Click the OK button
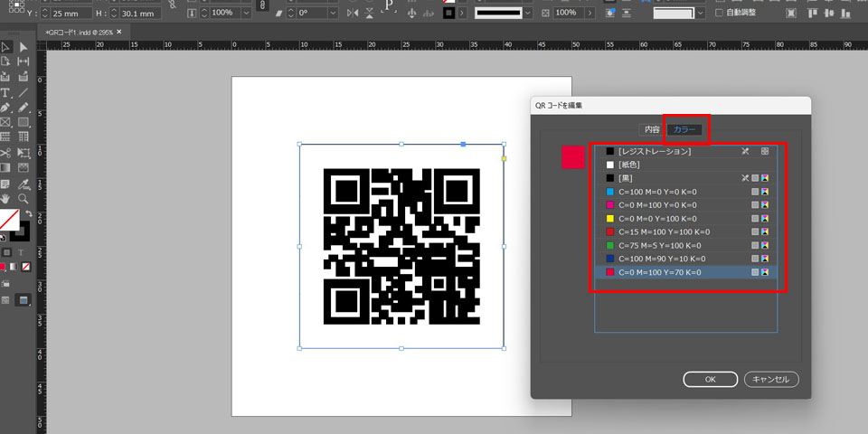Image resolution: width=868 pixels, height=434 pixels. 710,380
